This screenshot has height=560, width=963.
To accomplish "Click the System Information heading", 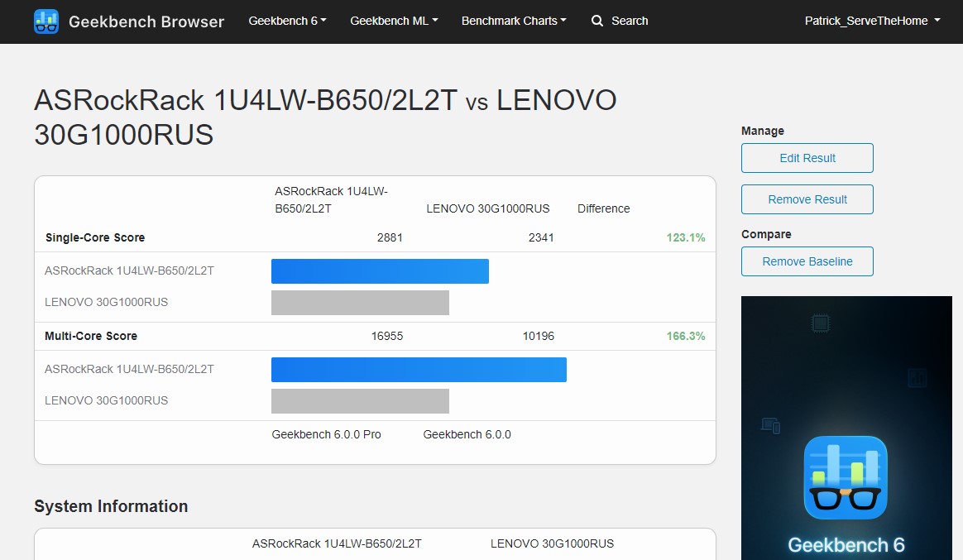I will click(111, 506).
